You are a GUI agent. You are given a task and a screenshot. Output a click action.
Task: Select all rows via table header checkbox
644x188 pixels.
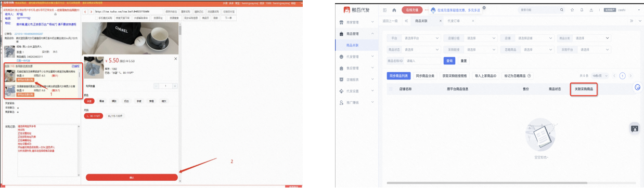[x=391, y=89]
